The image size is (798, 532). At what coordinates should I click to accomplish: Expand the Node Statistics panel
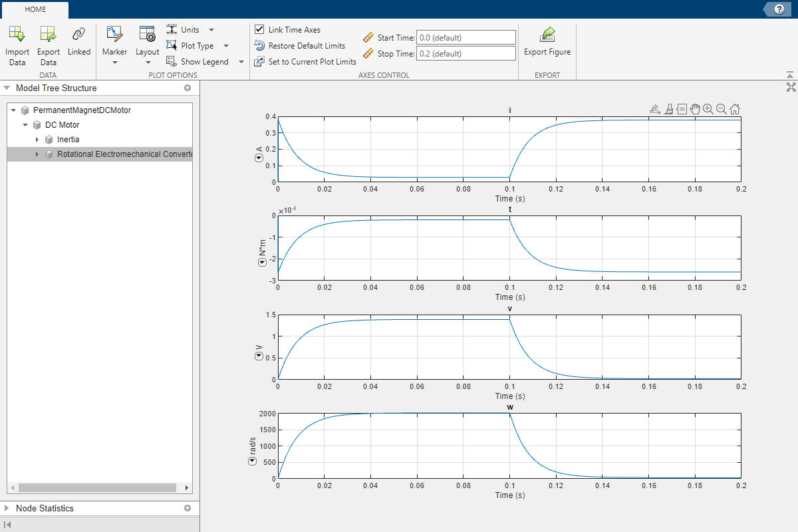pos(7,508)
